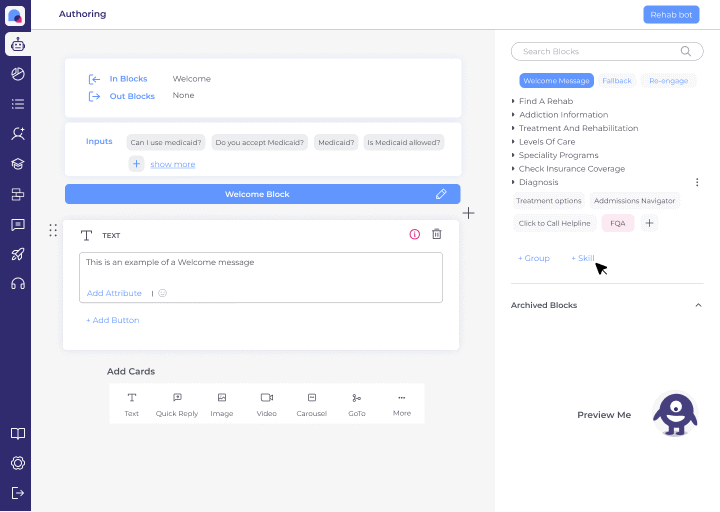
Task: Click the plus icon beside the Welcome Block
Action: pos(468,213)
